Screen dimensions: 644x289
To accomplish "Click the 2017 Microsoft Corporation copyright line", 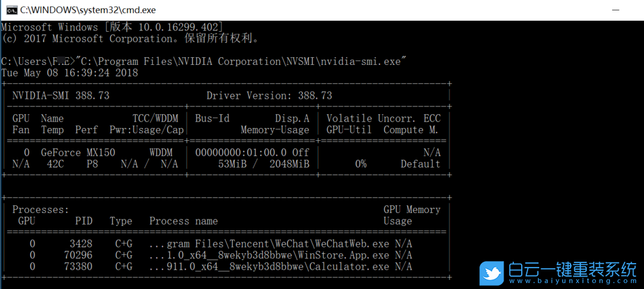I will 130,39.
